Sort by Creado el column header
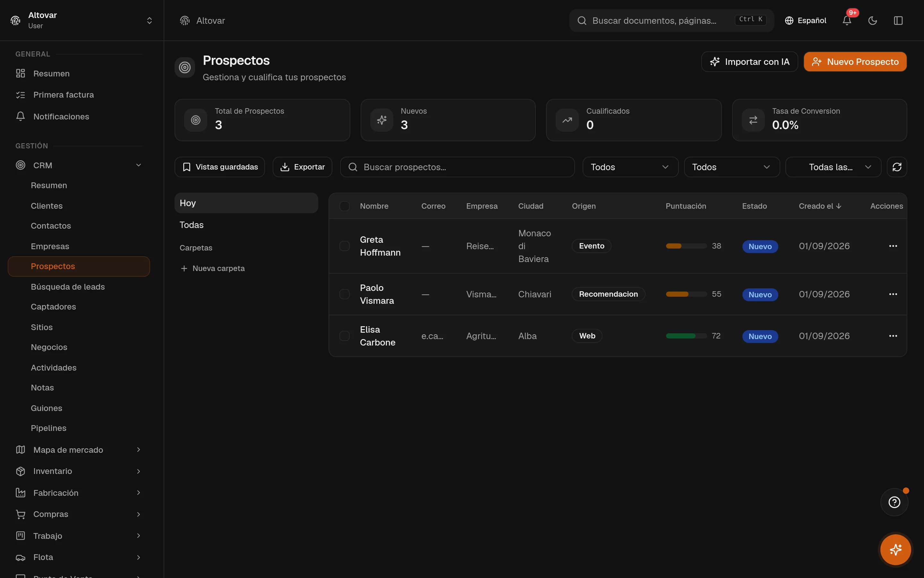The image size is (924, 578). click(x=820, y=206)
